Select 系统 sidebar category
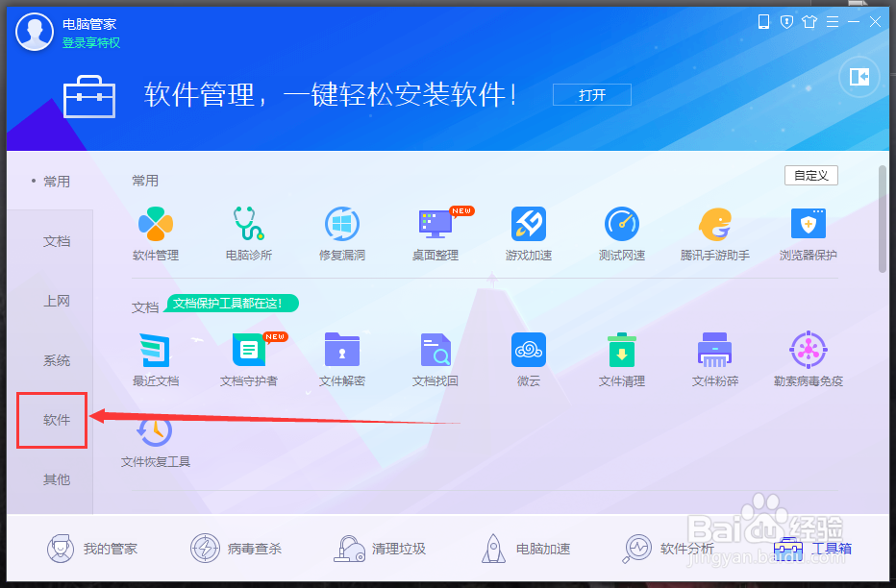 57,360
